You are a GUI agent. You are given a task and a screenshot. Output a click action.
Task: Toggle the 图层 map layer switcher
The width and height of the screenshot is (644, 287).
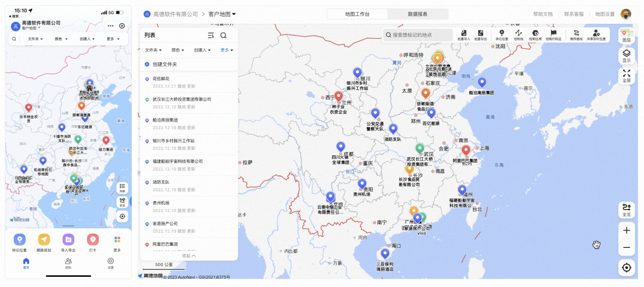pos(626,35)
